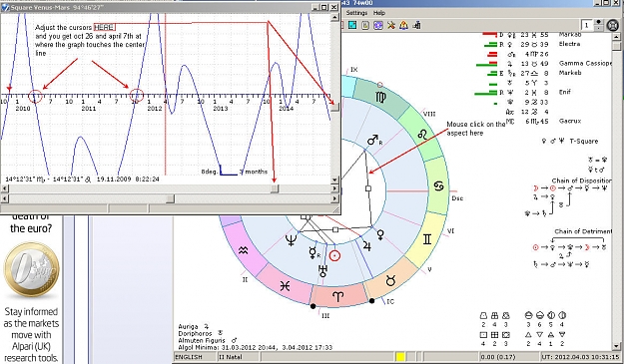The width and height of the screenshot is (624, 364).
Task: Click the T-Square configuration label
Action: tap(584, 141)
